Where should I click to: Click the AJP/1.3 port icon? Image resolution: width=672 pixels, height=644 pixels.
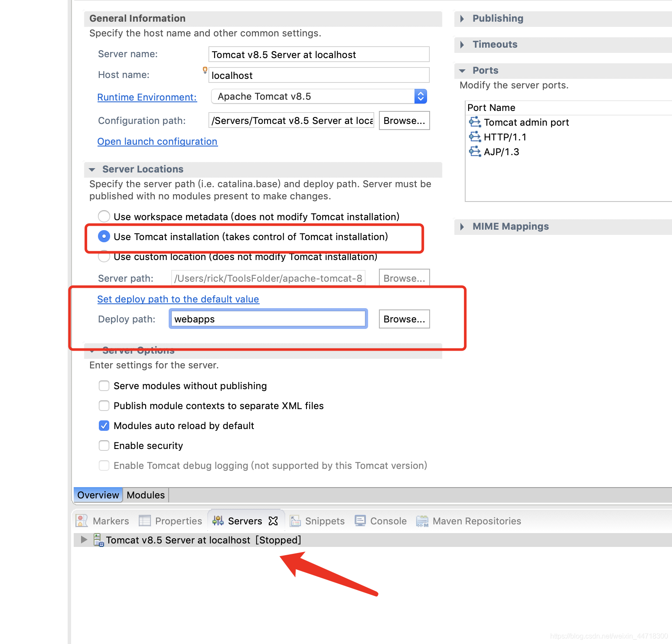[475, 151]
